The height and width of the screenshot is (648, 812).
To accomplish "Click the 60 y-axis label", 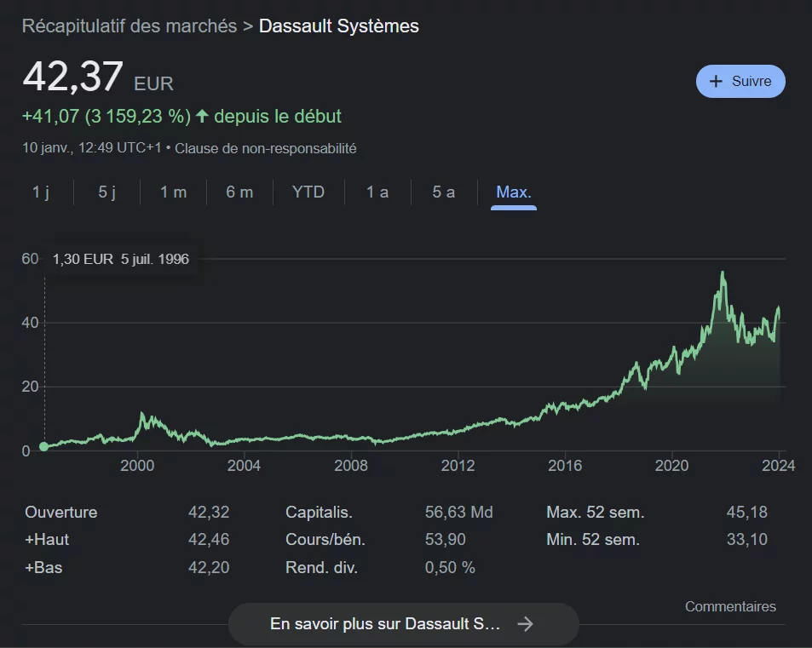I will click(x=30, y=258).
